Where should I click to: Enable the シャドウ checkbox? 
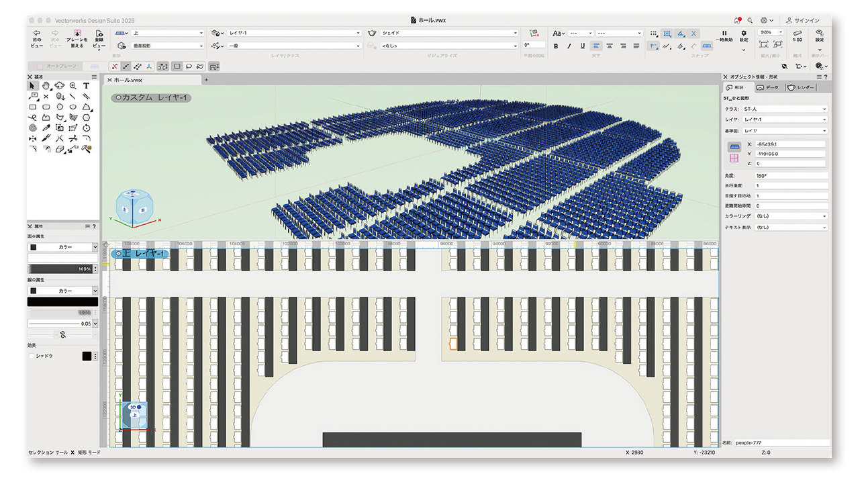[32, 356]
